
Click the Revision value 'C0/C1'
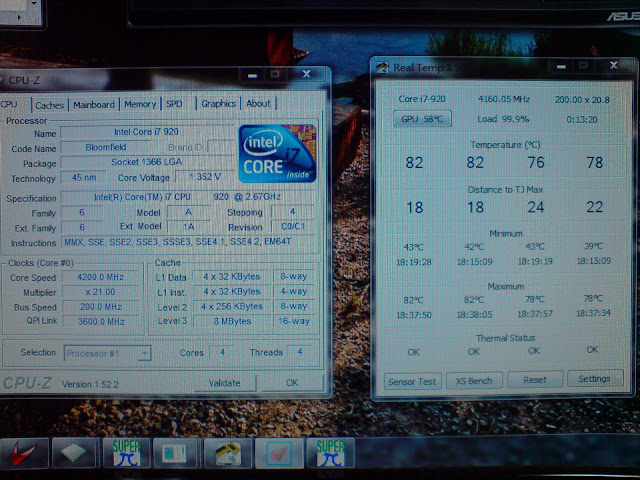(x=293, y=226)
